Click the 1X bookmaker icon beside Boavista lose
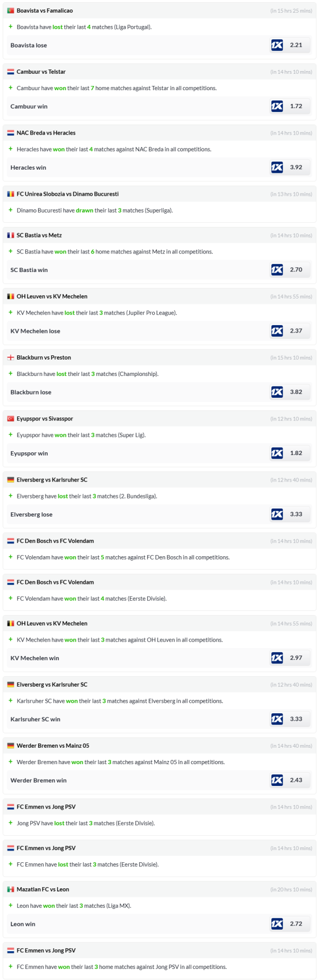 (x=277, y=45)
